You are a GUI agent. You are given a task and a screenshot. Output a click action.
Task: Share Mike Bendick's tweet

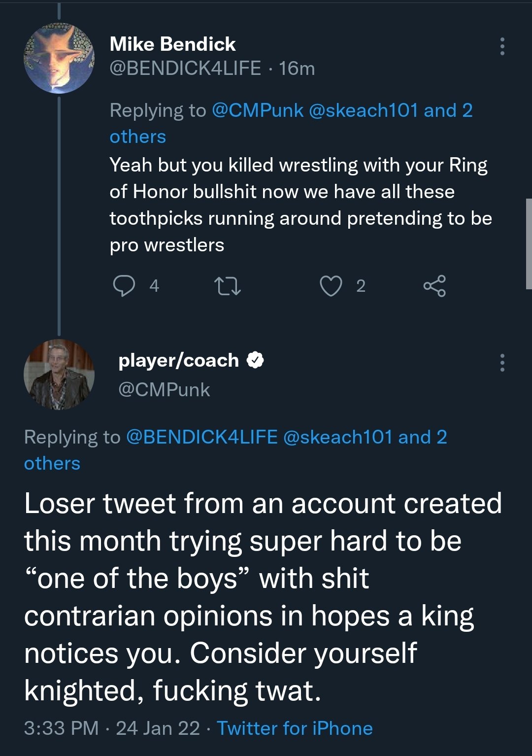pyautogui.click(x=434, y=286)
